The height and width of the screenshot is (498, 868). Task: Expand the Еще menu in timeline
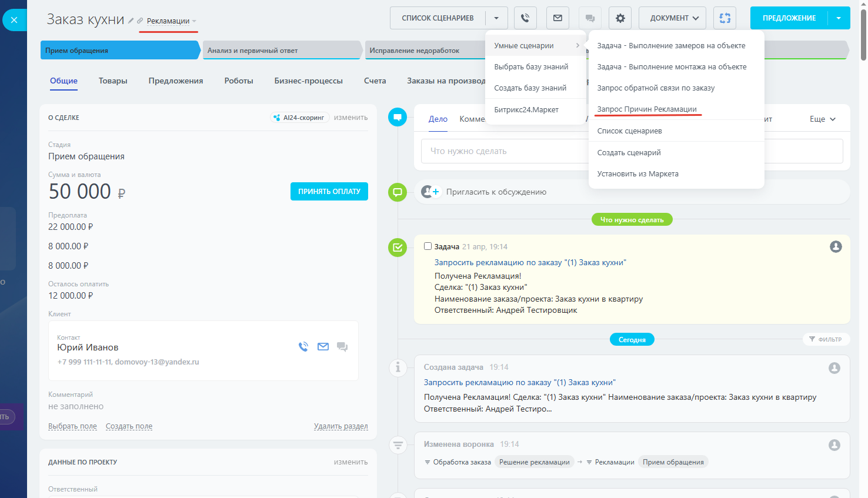pos(822,119)
